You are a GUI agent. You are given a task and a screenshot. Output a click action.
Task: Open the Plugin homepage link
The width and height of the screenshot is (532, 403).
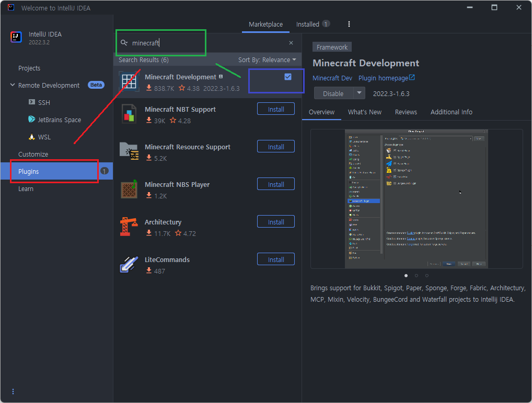pos(383,78)
